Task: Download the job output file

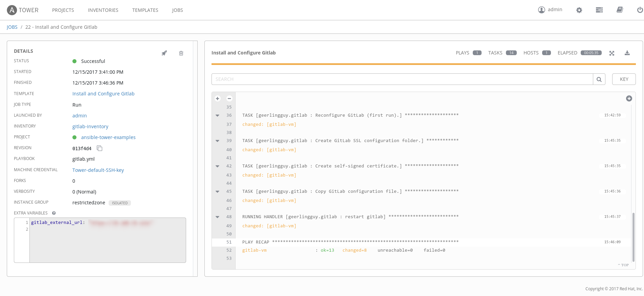Action: tap(627, 53)
